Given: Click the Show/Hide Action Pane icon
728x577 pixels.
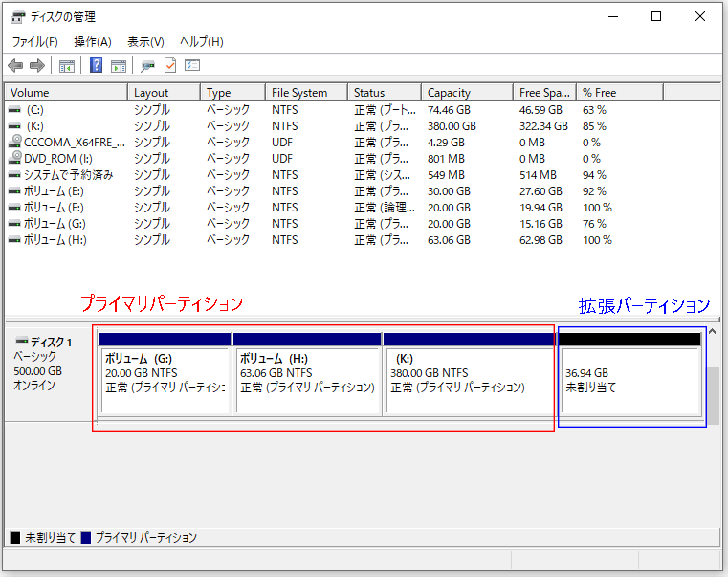Looking at the screenshot, I should 119,66.
